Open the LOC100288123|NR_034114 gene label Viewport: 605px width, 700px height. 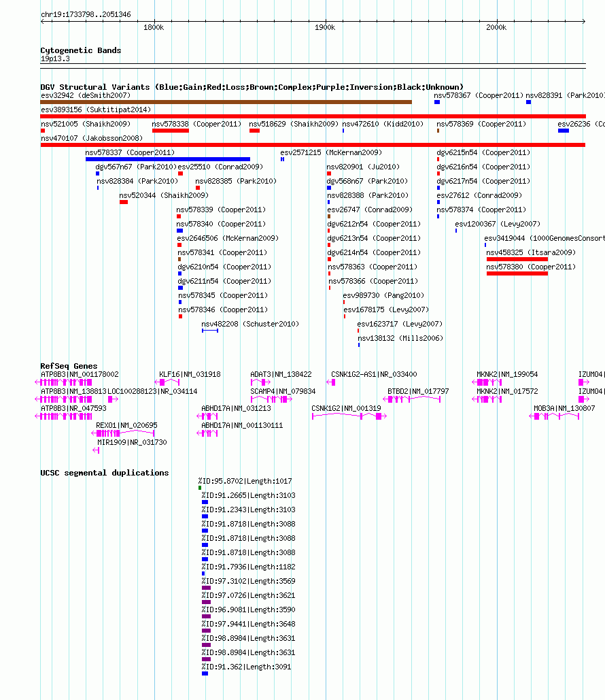(152, 392)
